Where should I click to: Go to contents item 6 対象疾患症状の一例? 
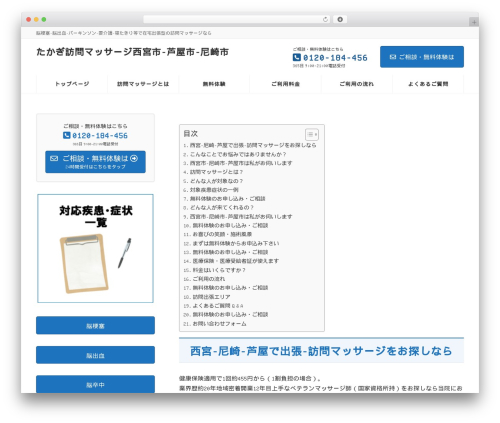coord(214,190)
